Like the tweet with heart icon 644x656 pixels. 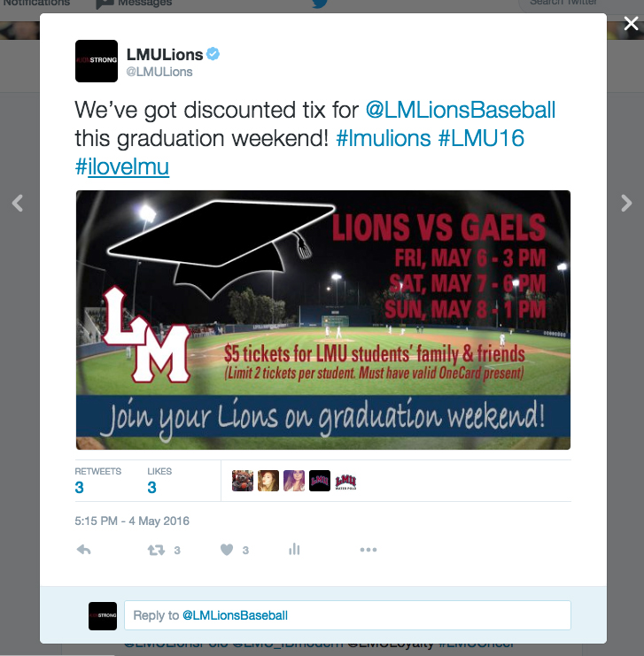pos(227,550)
